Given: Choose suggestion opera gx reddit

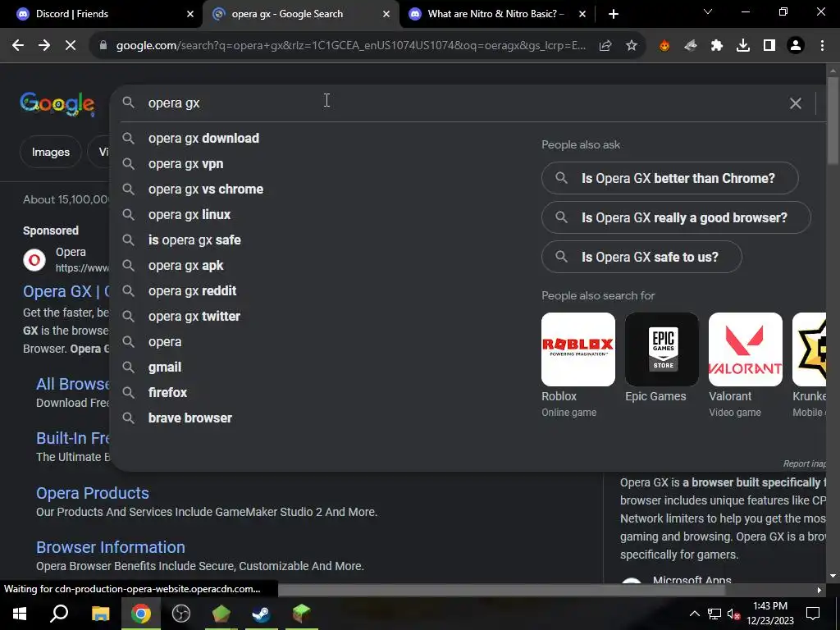Looking at the screenshot, I should (x=192, y=291).
